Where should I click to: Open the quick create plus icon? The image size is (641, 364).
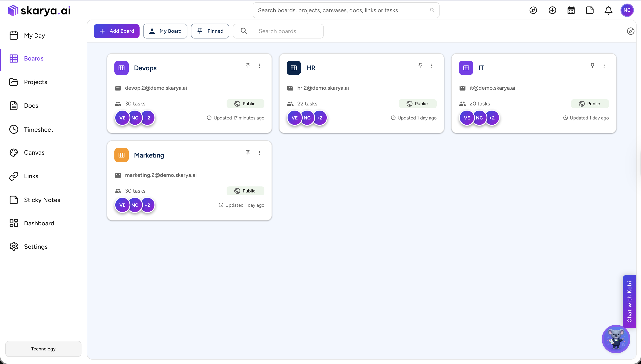552,10
